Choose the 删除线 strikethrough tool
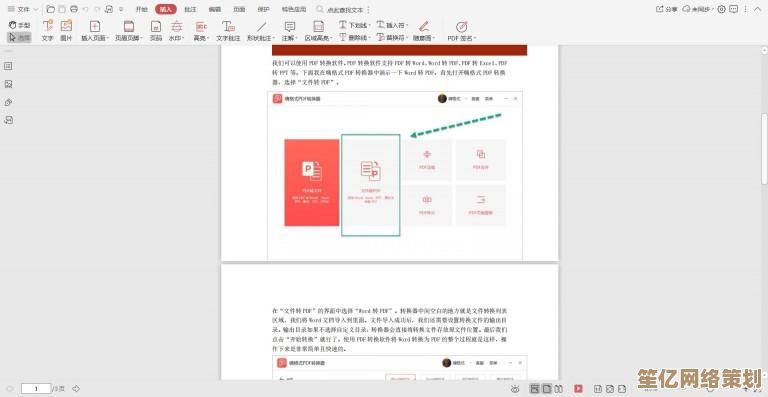This screenshot has height=397, width=768. 355,37
